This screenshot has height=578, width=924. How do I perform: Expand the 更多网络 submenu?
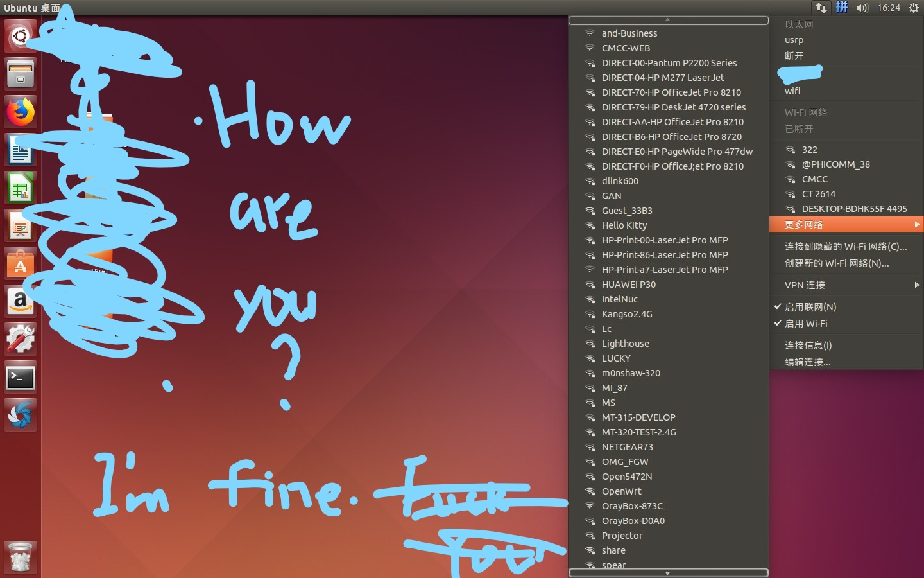(803, 224)
